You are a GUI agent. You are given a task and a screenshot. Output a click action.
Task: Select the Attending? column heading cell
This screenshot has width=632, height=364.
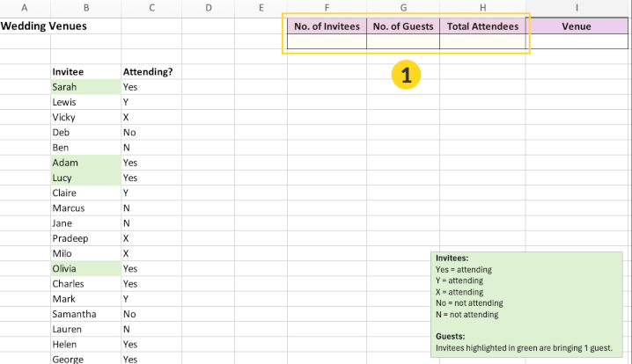coord(148,72)
